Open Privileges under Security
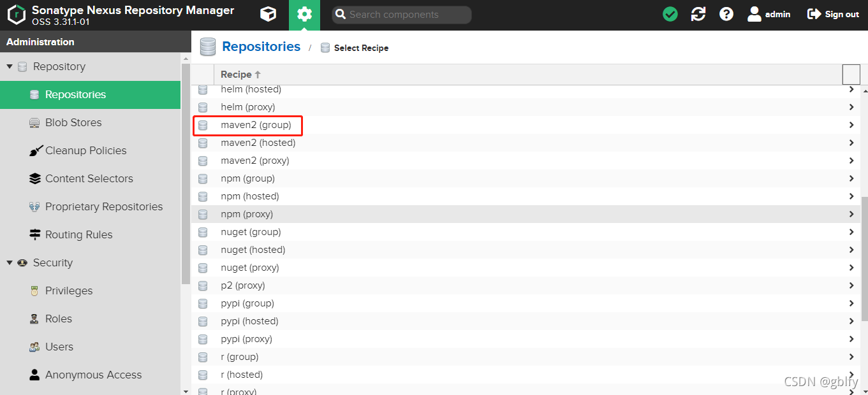Viewport: 868px width, 395px height. [69, 291]
